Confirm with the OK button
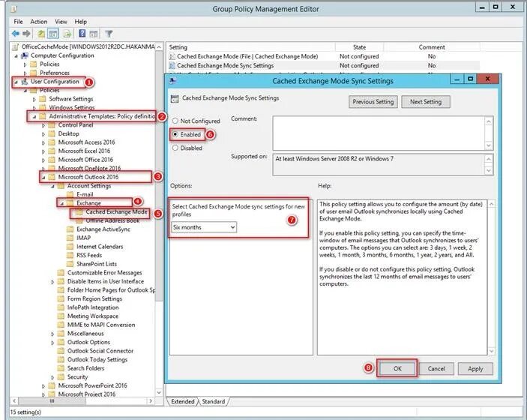This screenshot has height=420, width=527. tap(397, 368)
